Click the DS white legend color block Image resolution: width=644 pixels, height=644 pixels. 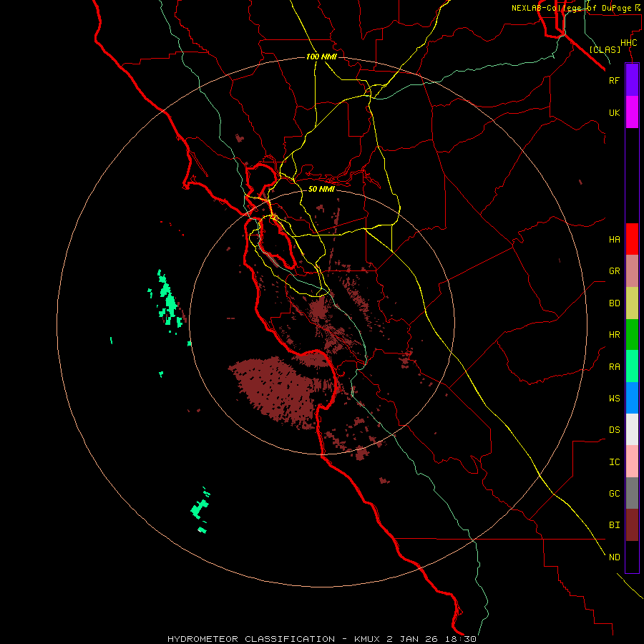(632, 429)
